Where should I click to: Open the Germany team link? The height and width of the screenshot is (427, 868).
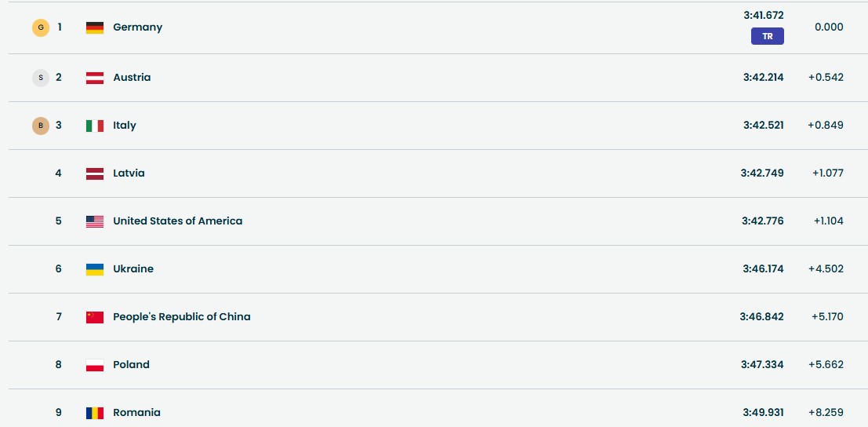[x=137, y=27]
